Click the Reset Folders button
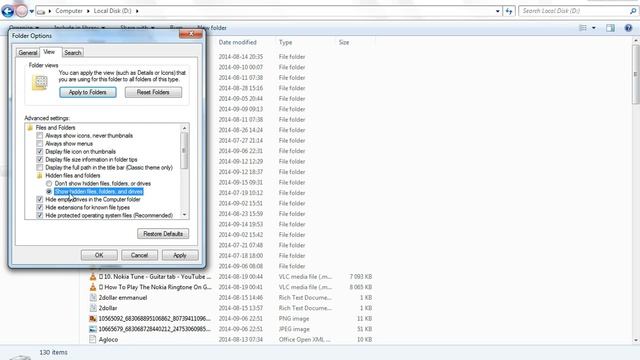The width and height of the screenshot is (640, 360). [x=153, y=92]
